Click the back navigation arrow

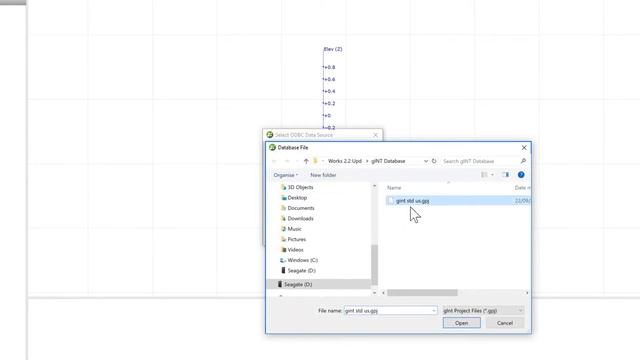coord(274,161)
